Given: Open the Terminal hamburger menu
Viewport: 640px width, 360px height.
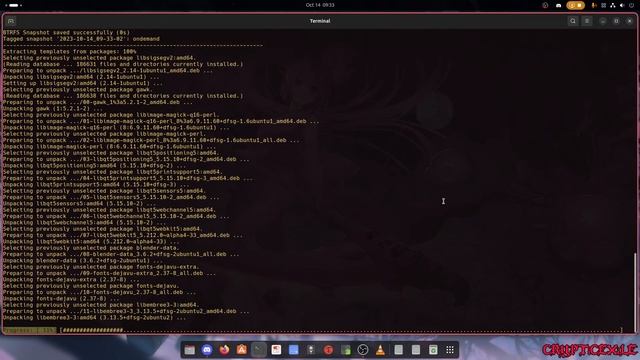Looking at the screenshot, I should [587, 21].
